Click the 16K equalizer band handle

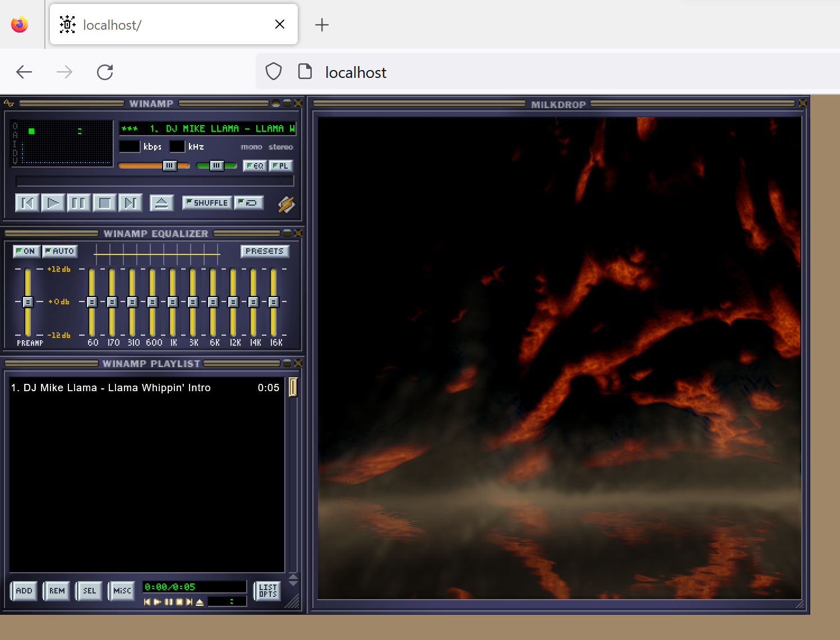274,302
